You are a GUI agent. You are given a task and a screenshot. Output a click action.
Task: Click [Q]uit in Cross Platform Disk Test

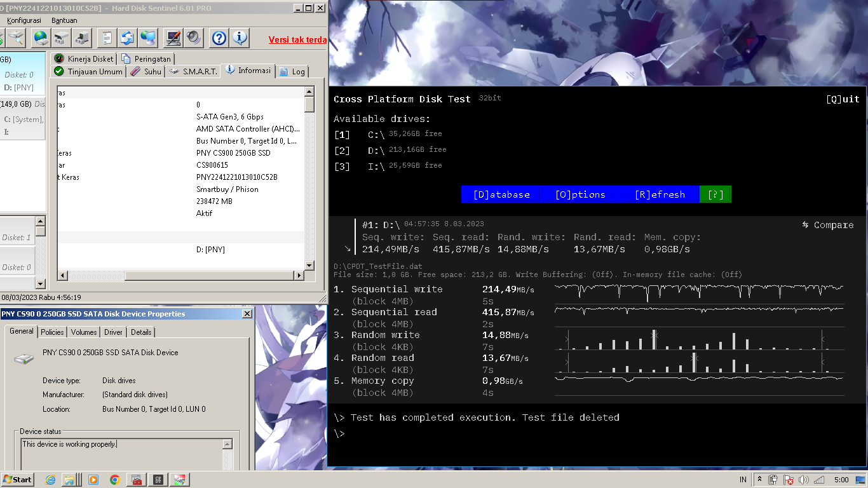(x=843, y=99)
